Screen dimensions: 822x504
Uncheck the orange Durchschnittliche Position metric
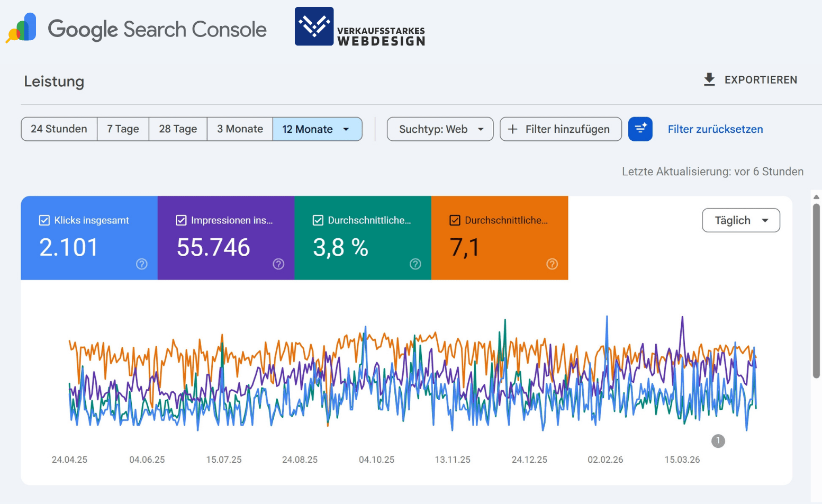pyautogui.click(x=455, y=220)
